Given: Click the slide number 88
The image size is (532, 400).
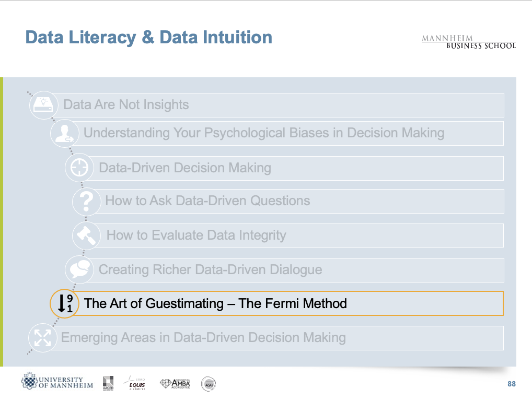Looking at the screenshot, I should coord(511,384).
